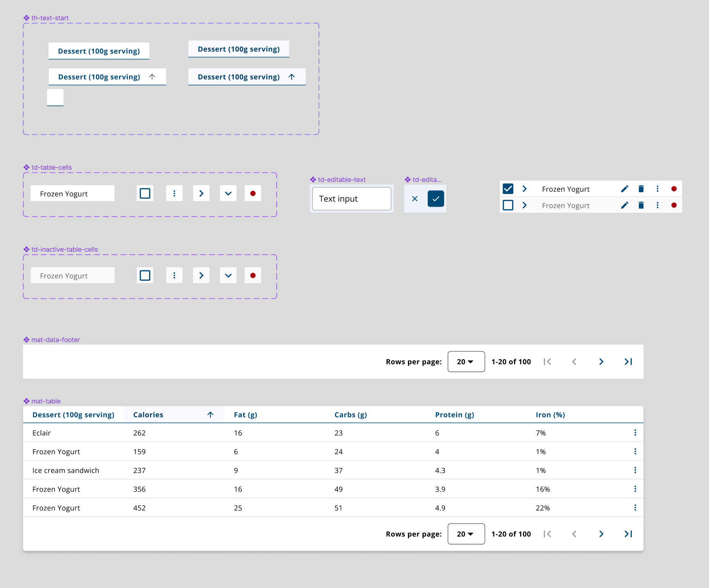Open rows per page dropdown under the table
Viewport: 709px width, 588px height.
466,534
